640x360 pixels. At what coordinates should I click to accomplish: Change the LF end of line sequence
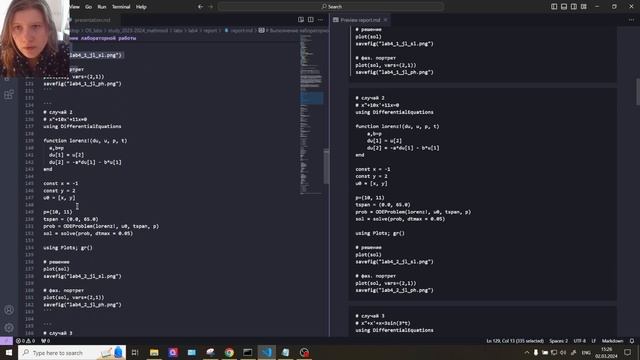click(x=593, y=340)
